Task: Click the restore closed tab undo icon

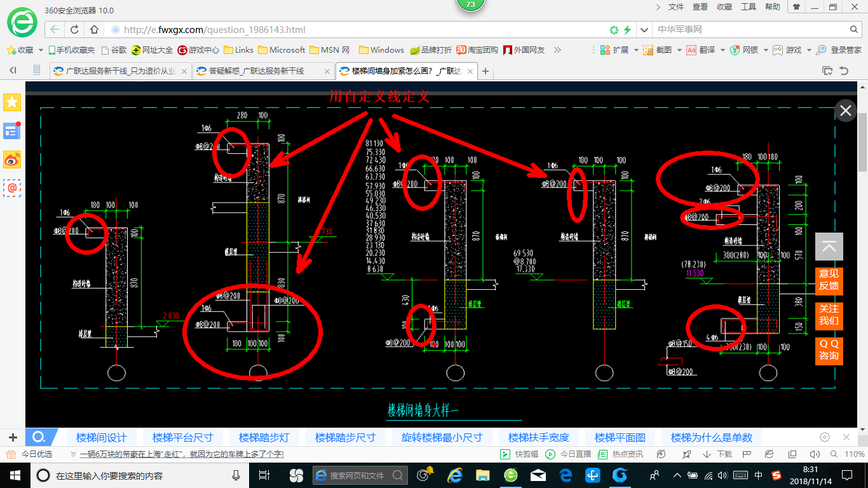Action: [844, 71]
